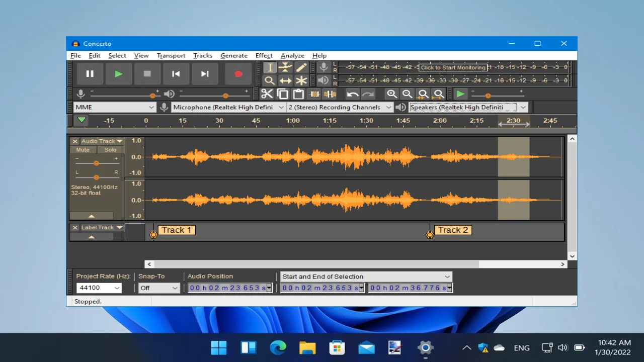Click the red Record button
The height and width of the screenshot is (362, 644).
(238, 74)
